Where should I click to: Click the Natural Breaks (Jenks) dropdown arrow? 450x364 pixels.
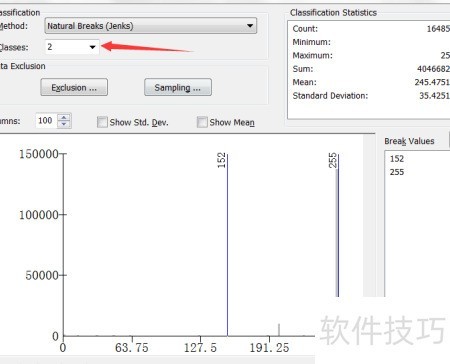click(250, 26)
